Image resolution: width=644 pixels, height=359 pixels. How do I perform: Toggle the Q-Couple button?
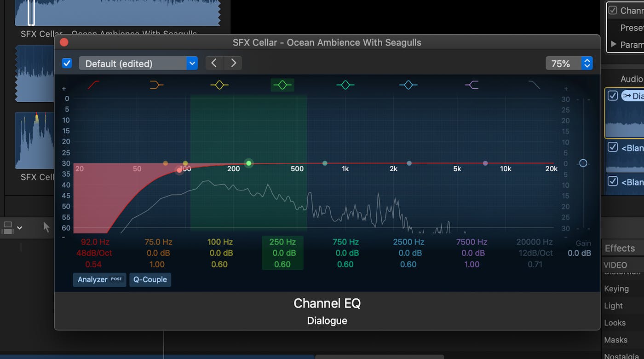(x=150, y=279)
